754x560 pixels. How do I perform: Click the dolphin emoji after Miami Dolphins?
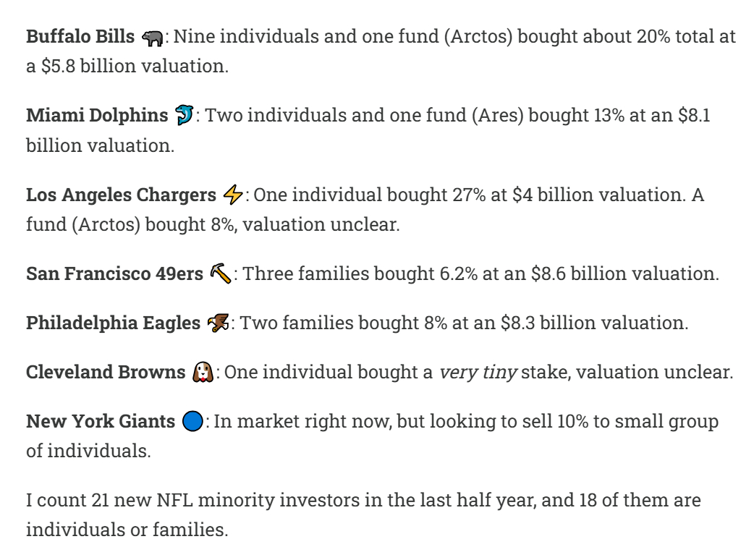[185, 115]
